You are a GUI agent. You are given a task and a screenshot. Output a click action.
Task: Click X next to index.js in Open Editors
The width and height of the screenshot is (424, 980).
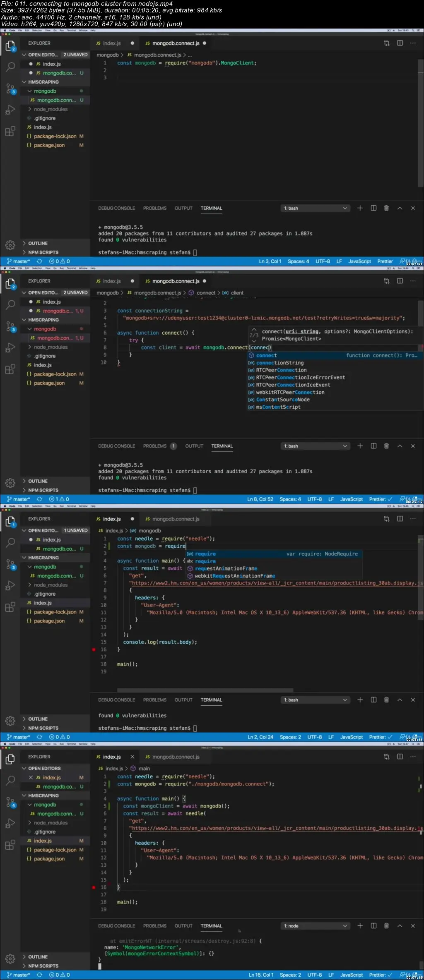click(x=31, y=777)
